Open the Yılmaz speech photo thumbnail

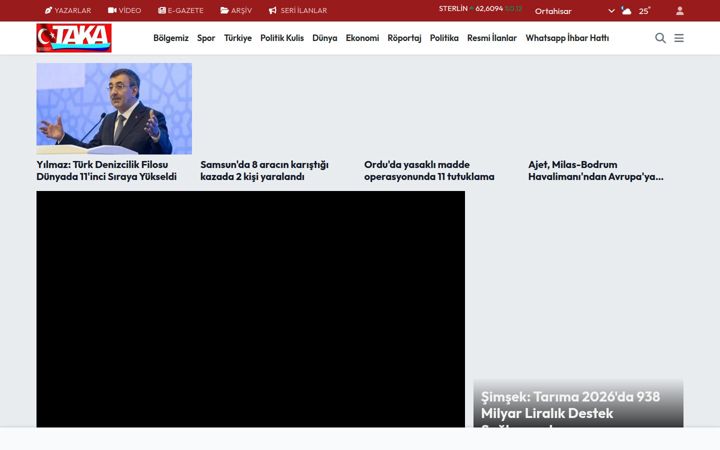click(x=114, y=108)
